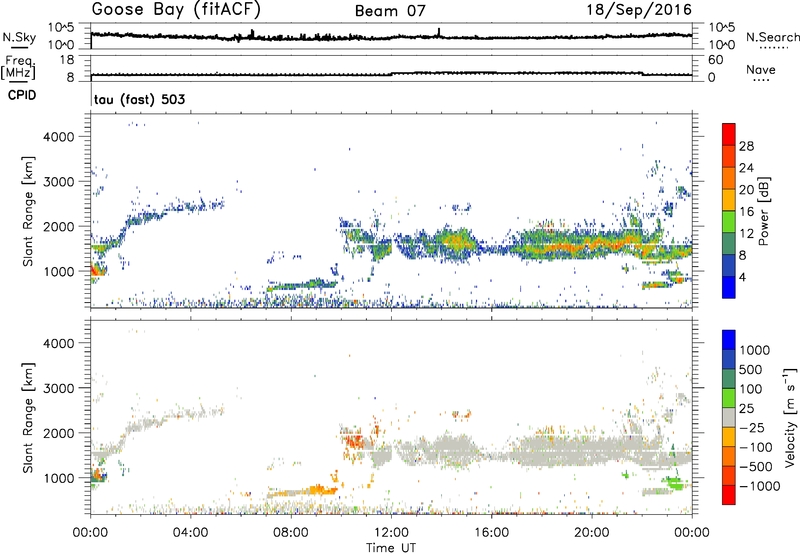Click the red segment of the Power colorbar
The height and width of the screenshot is (554, 800).
tap(729, 134)
